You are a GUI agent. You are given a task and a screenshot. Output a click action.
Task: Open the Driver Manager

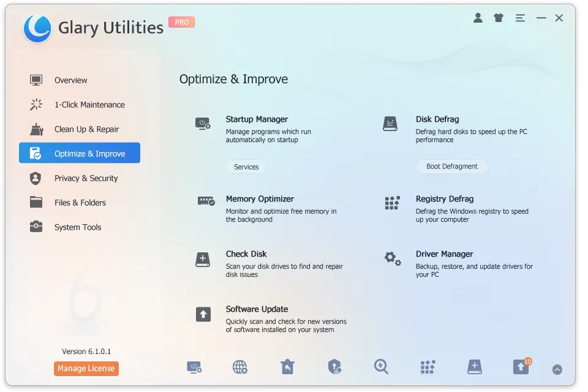444,254
